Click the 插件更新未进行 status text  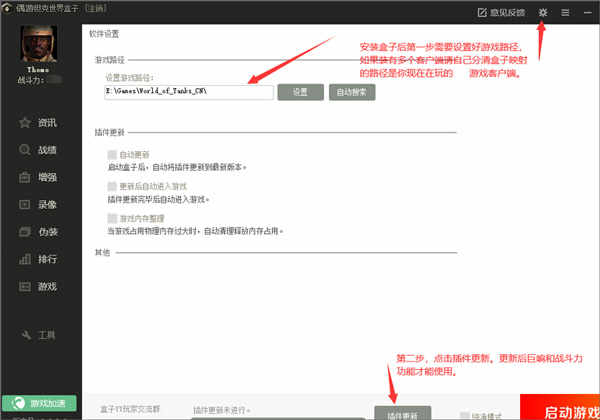pyautogui.click(x=221, y=410)
